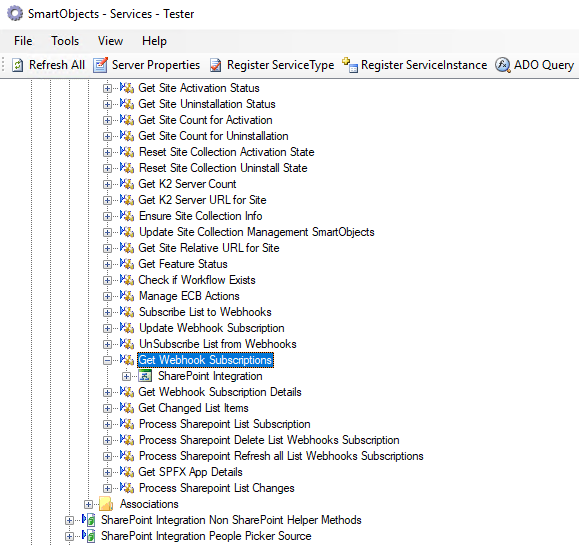Click the Associations folder icon
The height and width of the screenshot is (545, 579).
106,504
